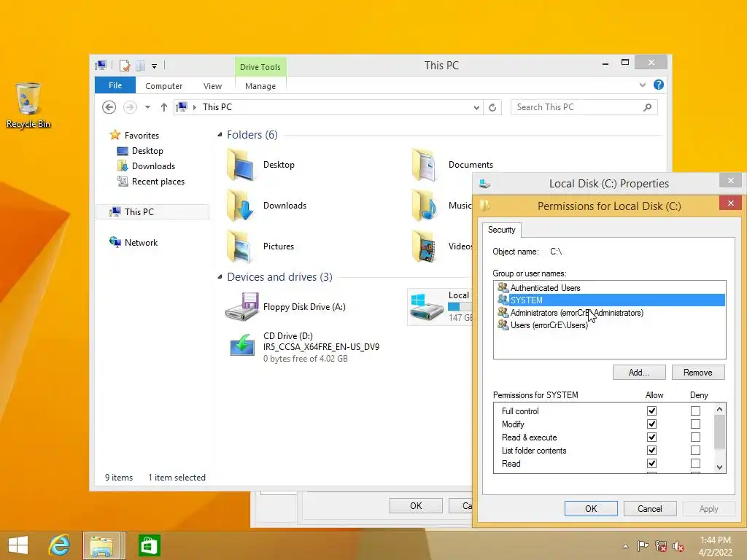This screenshot has height=560, width=747.
Task: Select the Security tab in Permissions dialog
Action: tap(502, 230)
